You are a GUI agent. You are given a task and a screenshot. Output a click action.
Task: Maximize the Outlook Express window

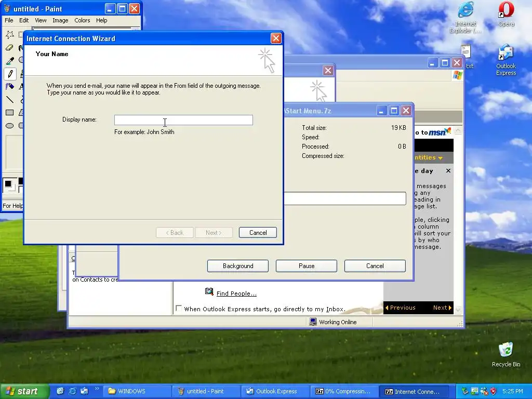click(x=445, y=63)
